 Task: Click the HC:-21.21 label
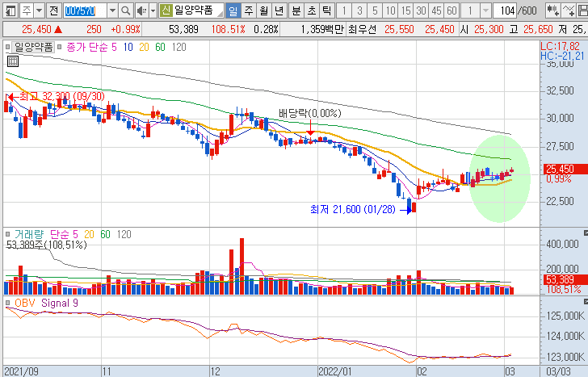click(562, 56)
